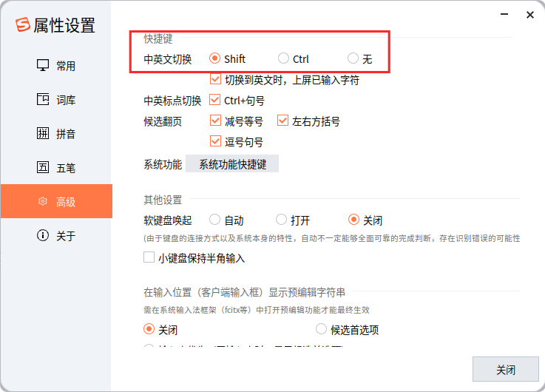The image size is (545, 392).
Task: Toggle the 减号等号 checkbox
Action: click(x=215, y=121)
